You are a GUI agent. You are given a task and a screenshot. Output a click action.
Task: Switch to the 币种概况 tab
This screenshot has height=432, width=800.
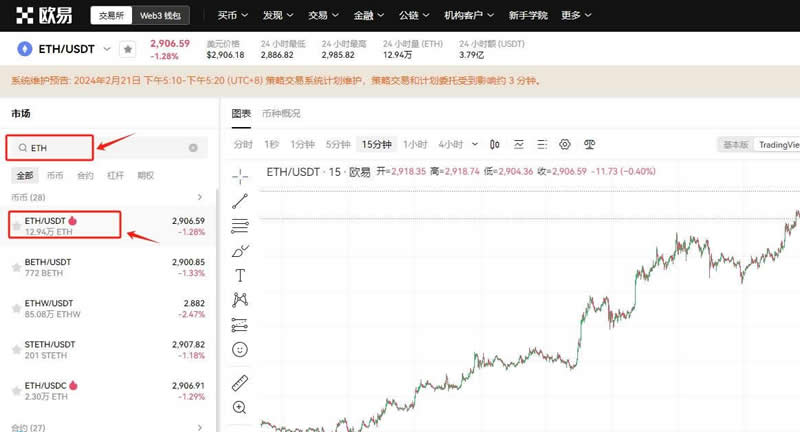281,113
